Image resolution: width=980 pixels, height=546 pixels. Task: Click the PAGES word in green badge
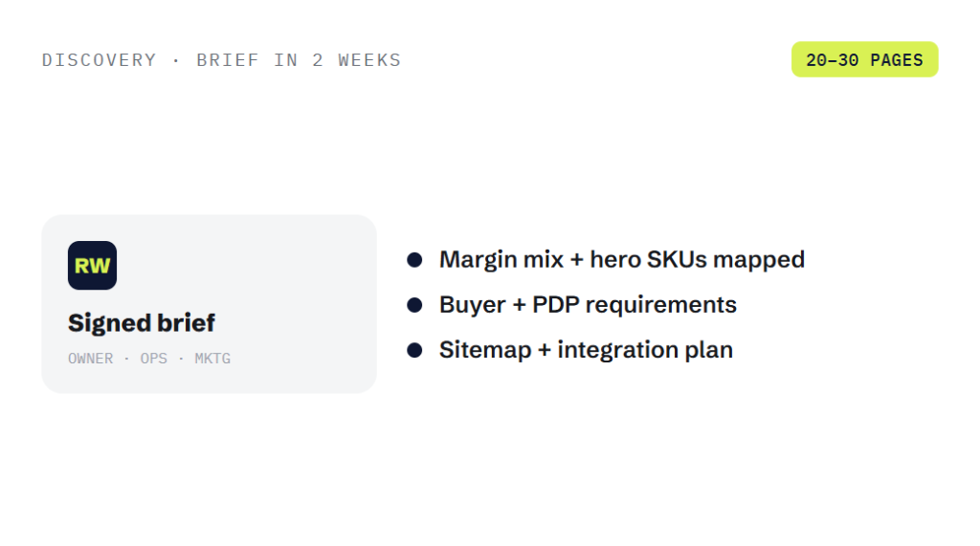(896, 60)
